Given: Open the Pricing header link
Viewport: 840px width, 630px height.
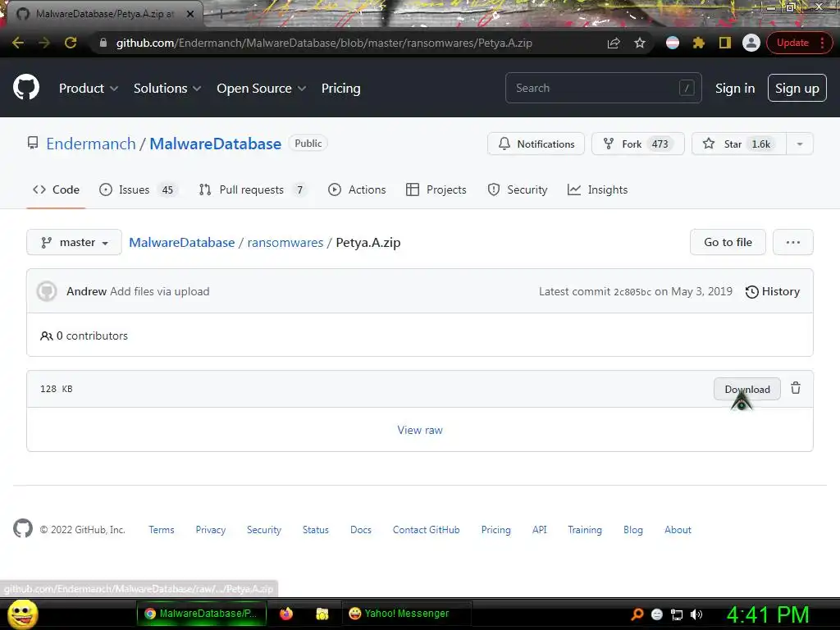Looking at the screenshot, I should [340, 89].
